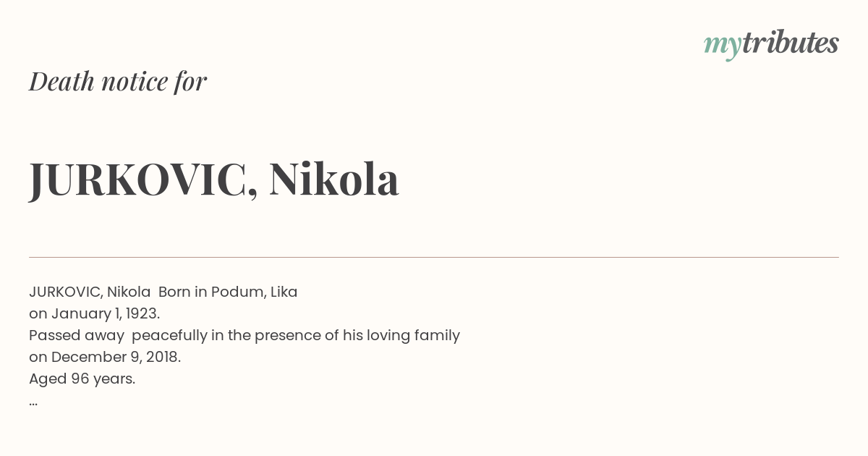Click the dark "tributes" part of logo

790,43
